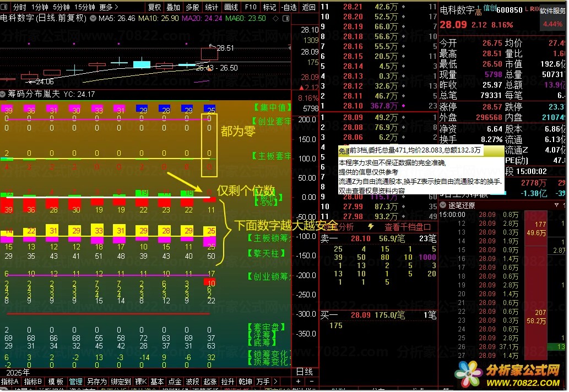Click 电科数字 stock name in quote panel

coord(457,10)
